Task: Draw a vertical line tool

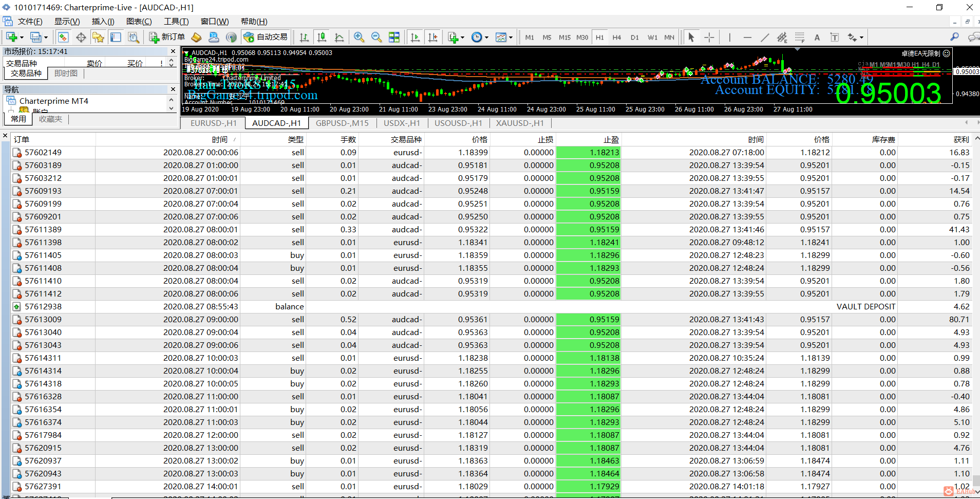Action: pyautogui.click(x=729, y=37)
